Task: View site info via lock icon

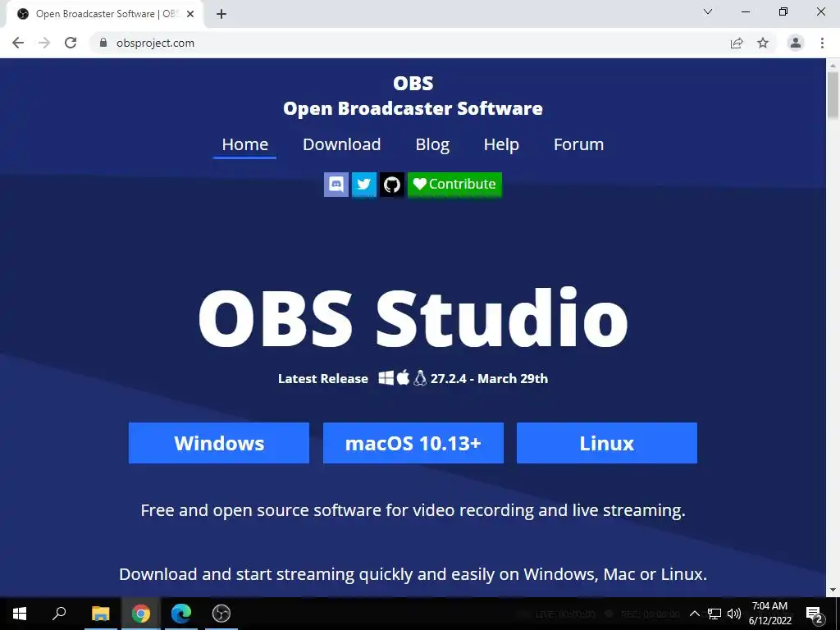Action: click(103, 43)
